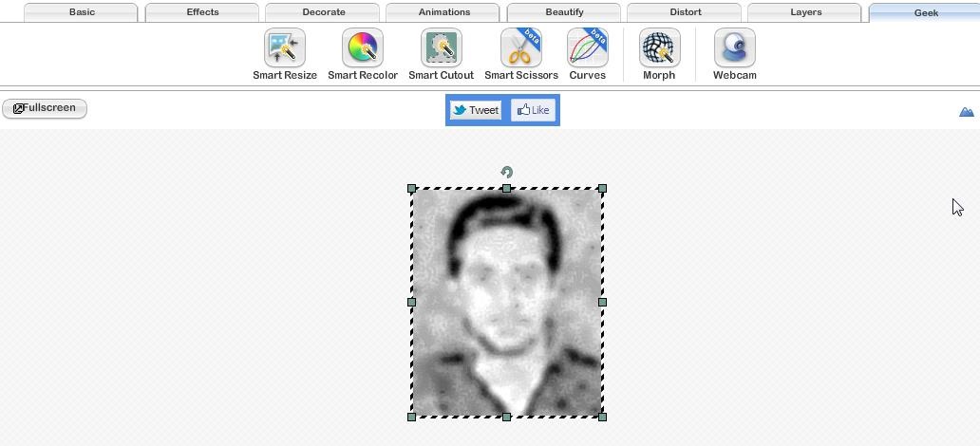This screenshot has width=980, height=446.
Task: Click the left-middle selection handle
Action: click(411, 302)
